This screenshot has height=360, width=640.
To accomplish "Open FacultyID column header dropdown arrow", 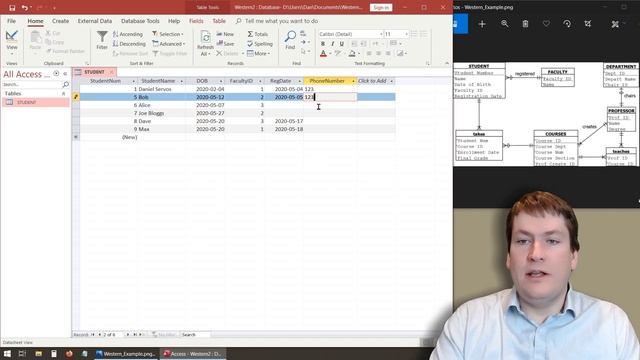I will (260, 81).
